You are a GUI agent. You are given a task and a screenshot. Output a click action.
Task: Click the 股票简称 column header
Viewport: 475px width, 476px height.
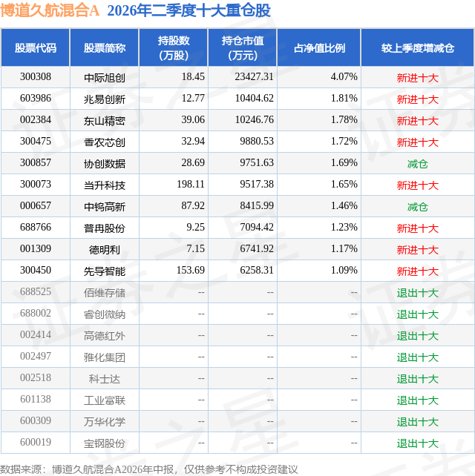[x=105, y=48]
